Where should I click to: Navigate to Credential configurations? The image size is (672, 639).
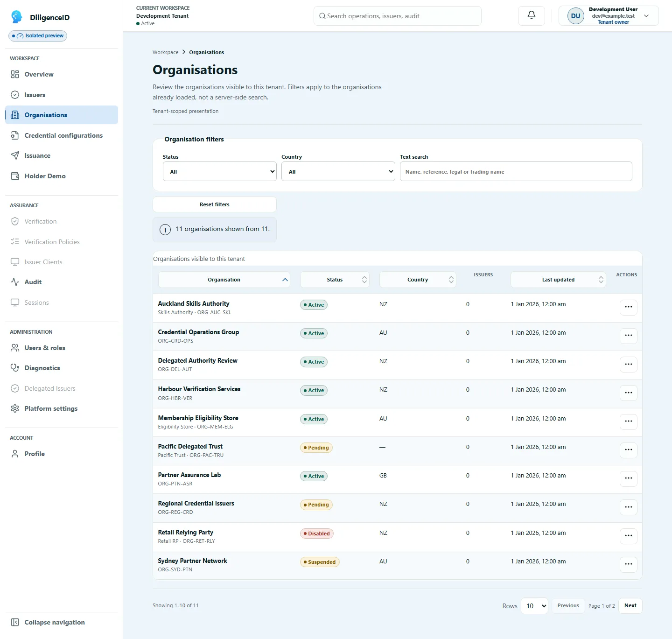62,135
